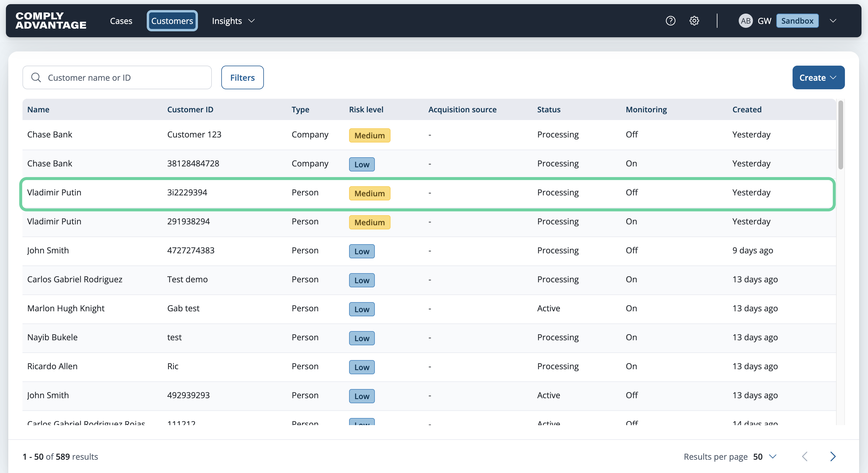Sort by the Customer ID column header
The width and height of the screenshot is (868, 473).
pyautogui.click(x=190, y=109)
